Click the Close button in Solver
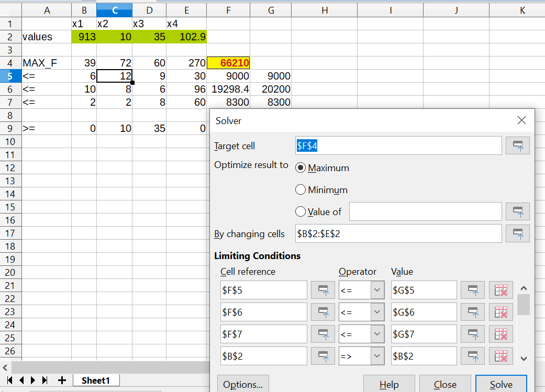Screen dimensions: 545x392 (x=445, y=384)
